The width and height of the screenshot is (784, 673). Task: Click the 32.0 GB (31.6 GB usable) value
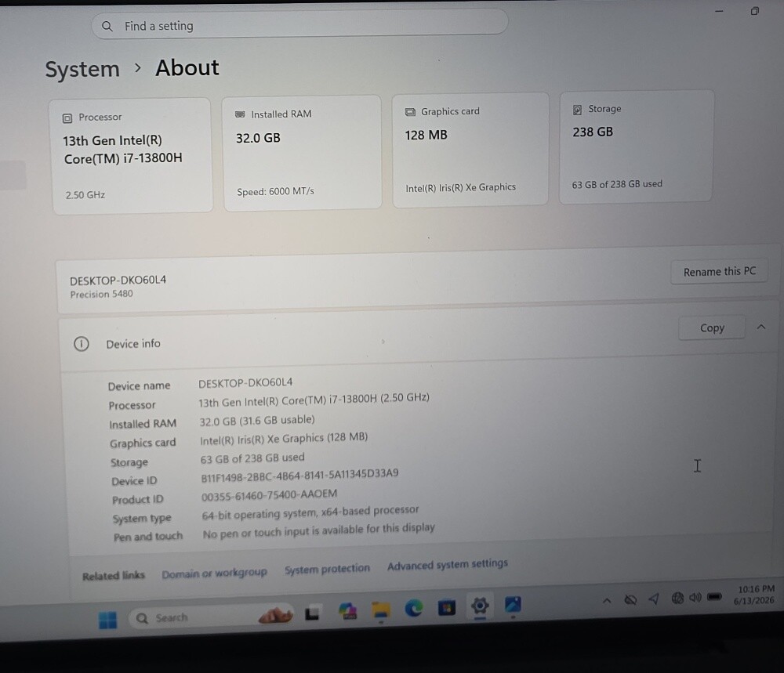(257, 421)
